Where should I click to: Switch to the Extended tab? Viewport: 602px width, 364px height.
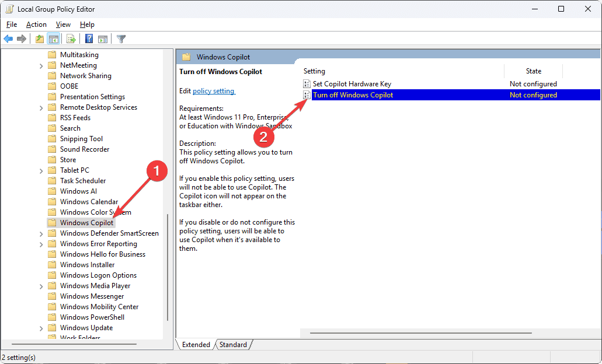coord(196,344)
